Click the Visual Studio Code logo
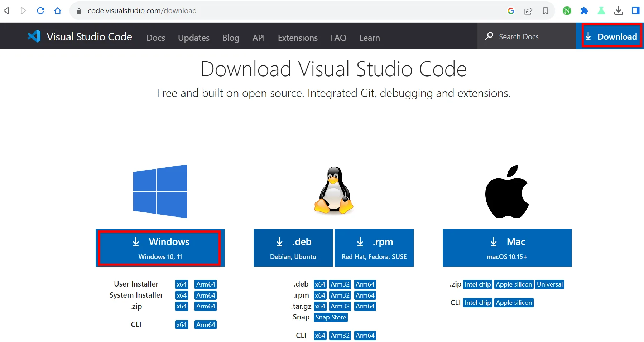This screenshot has height=342, width=644. [x=34, y=36]
